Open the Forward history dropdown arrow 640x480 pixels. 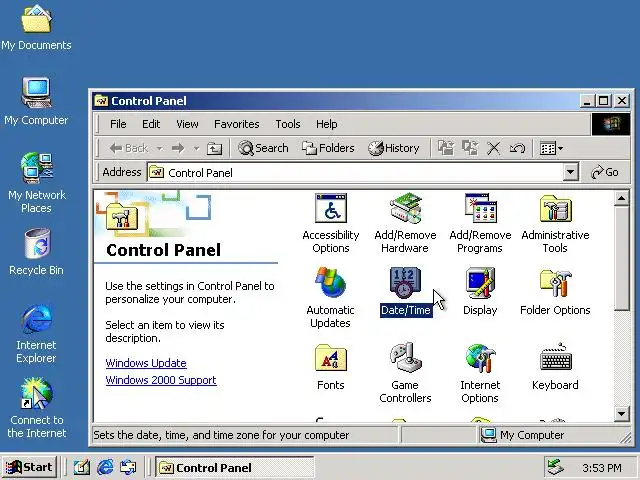[x=196, y=148]
